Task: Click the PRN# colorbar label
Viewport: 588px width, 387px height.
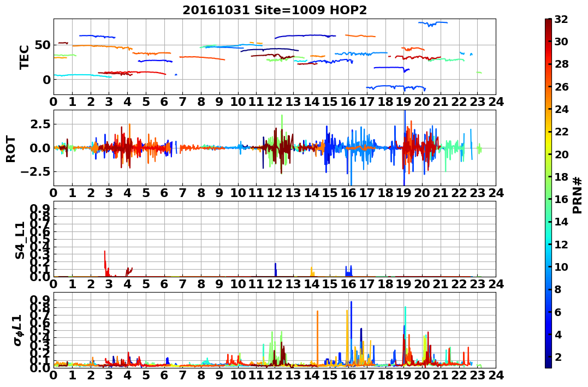Action: [578, 195]
